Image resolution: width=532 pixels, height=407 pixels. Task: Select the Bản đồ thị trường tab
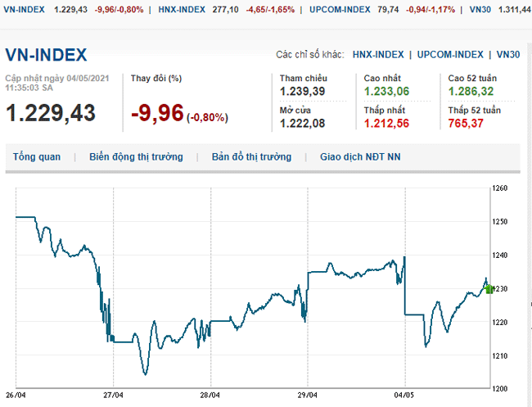[x=250, y=157]
